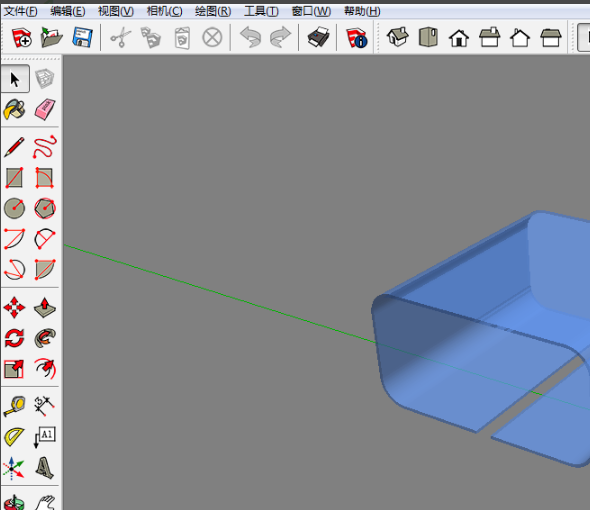Switch to Right view icon

(490, 37)
